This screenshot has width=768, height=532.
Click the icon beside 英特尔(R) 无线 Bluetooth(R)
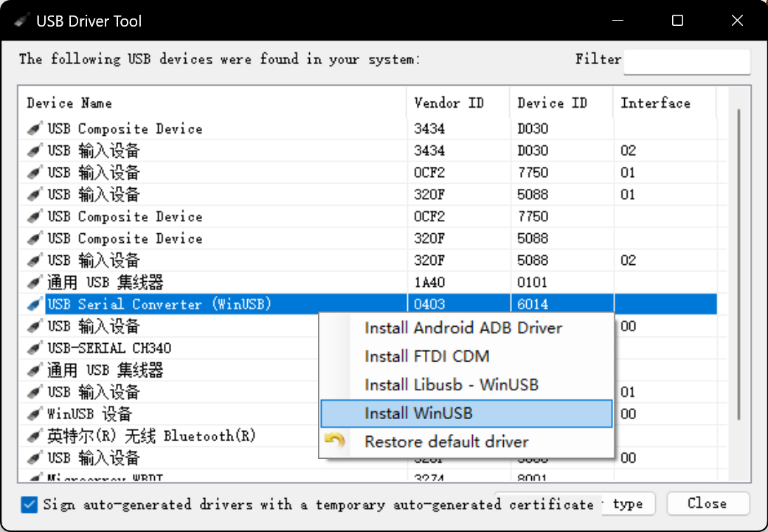pos(34,436)
